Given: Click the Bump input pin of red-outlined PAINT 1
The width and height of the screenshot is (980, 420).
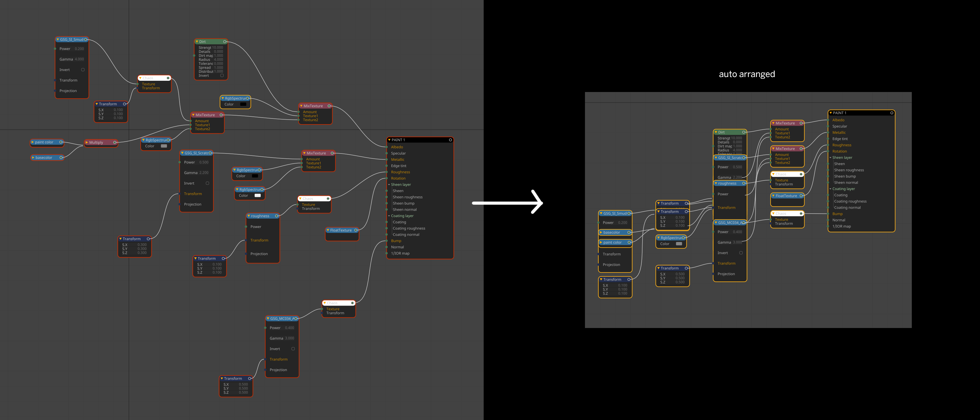Looking at the screenshot, I should pyautogui.click(x=387, y=241).
